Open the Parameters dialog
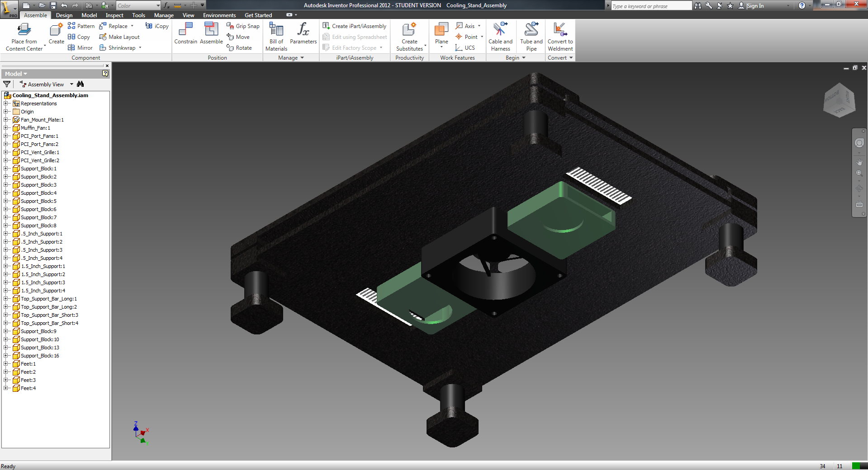 [303, 33]
